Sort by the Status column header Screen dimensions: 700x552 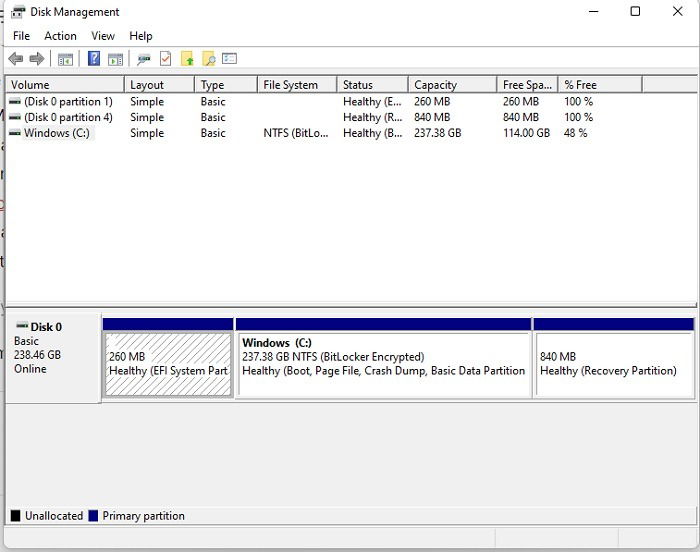372,84
